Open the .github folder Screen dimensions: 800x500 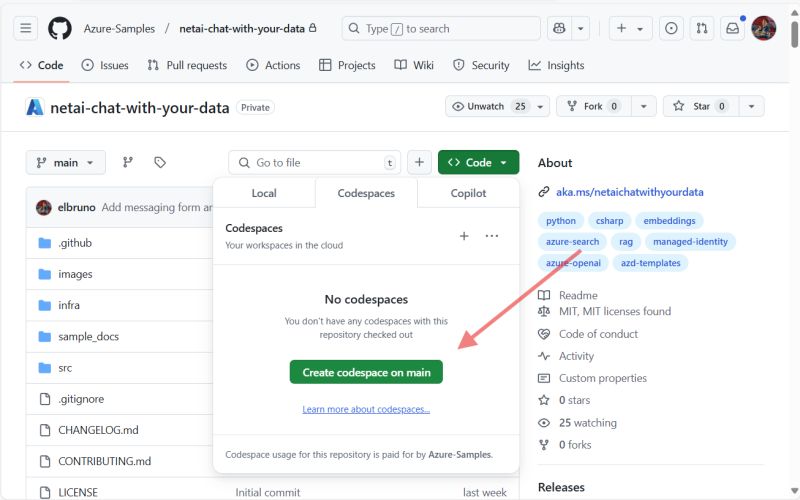point(75,243)
